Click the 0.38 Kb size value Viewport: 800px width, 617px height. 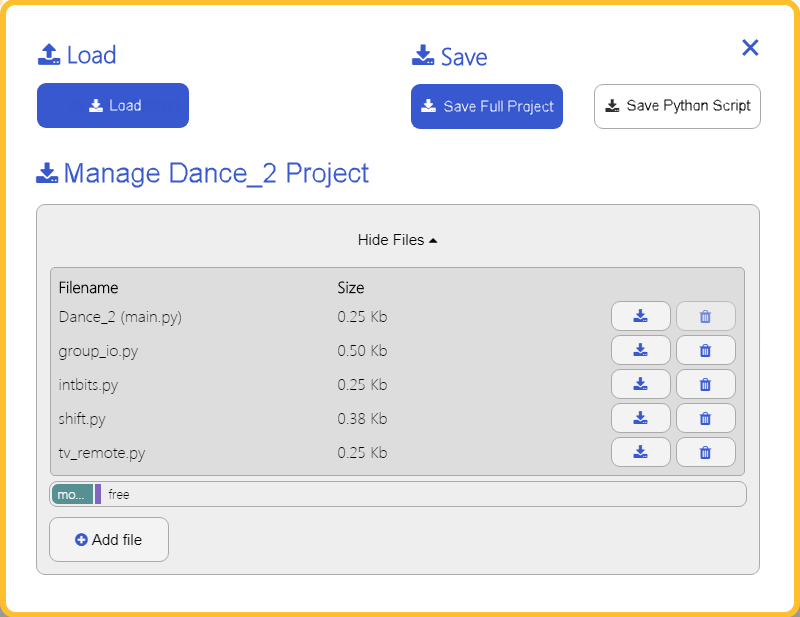362,418
